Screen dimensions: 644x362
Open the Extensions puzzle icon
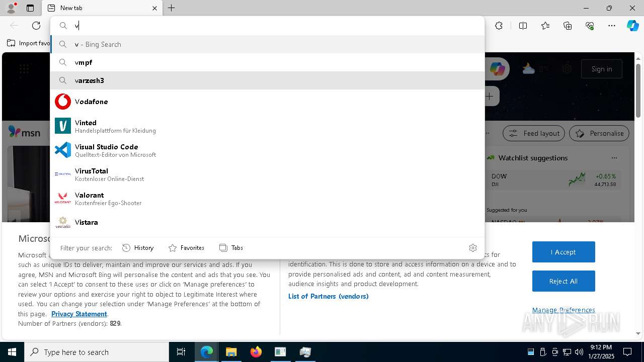pyautogui.click(x=499, y=26)
